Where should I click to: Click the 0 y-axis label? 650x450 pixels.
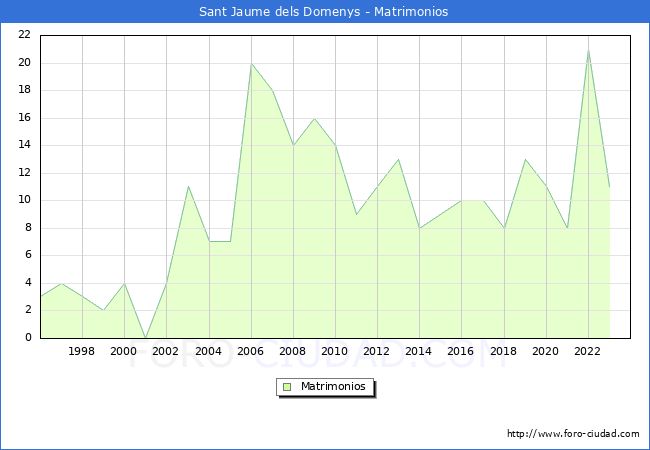coord(28,338)
